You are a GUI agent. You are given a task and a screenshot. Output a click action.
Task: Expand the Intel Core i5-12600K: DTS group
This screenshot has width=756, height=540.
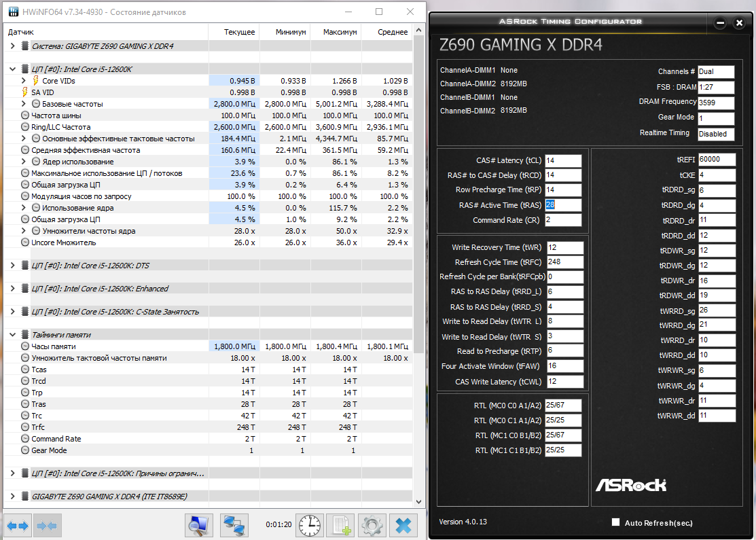[x=12, y=265]
